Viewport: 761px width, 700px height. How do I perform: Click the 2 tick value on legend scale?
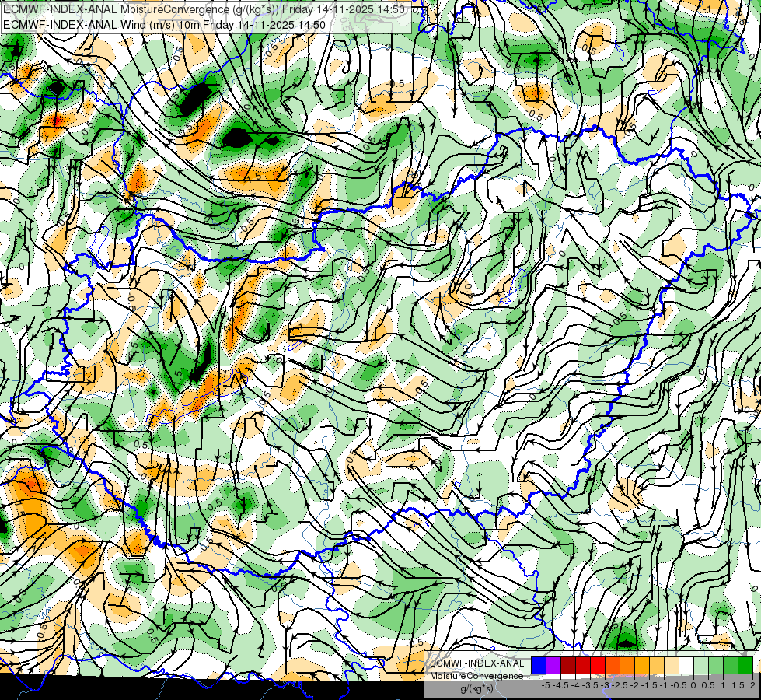pyautogui.click(x=752, y=685)
